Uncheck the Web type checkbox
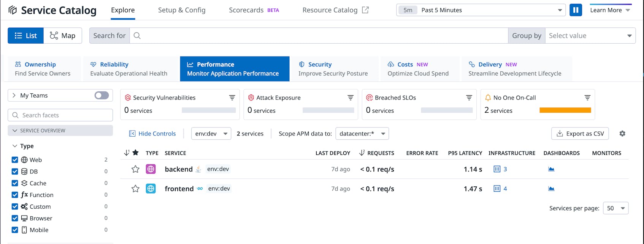The image size is (644, 244). point(15,160)
